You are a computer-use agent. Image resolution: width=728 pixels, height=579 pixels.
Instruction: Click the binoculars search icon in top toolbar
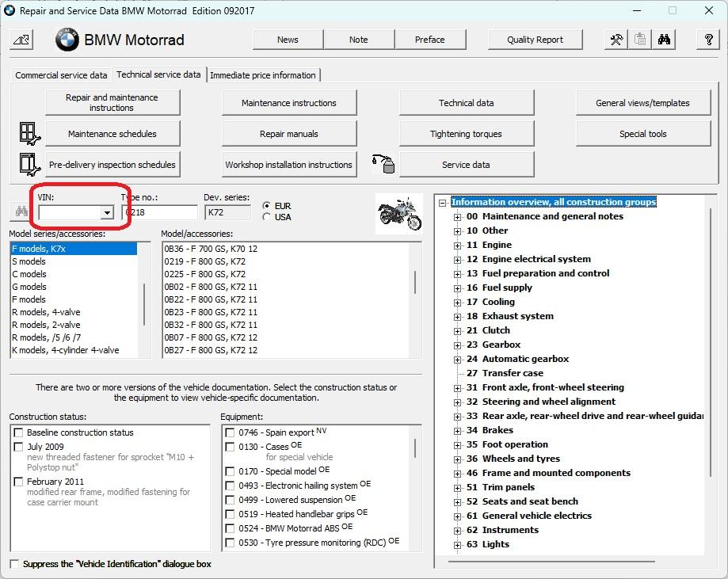(665, 40)
